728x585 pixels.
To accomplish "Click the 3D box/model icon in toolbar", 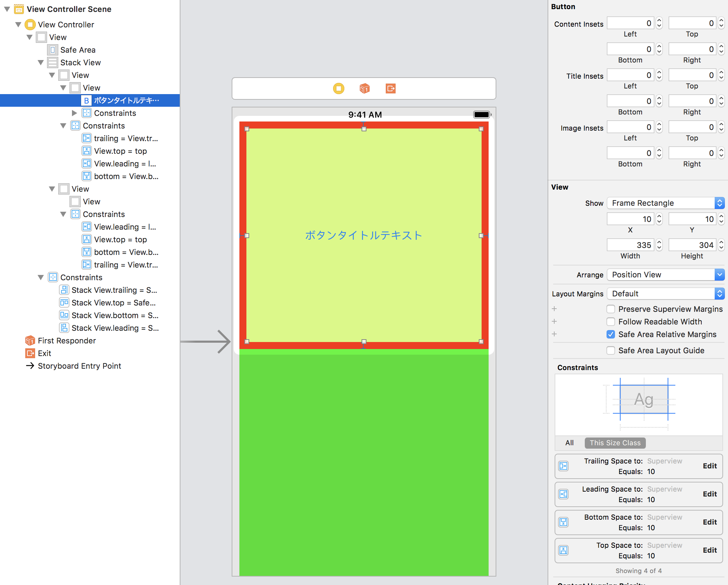I will pos(365,88).
